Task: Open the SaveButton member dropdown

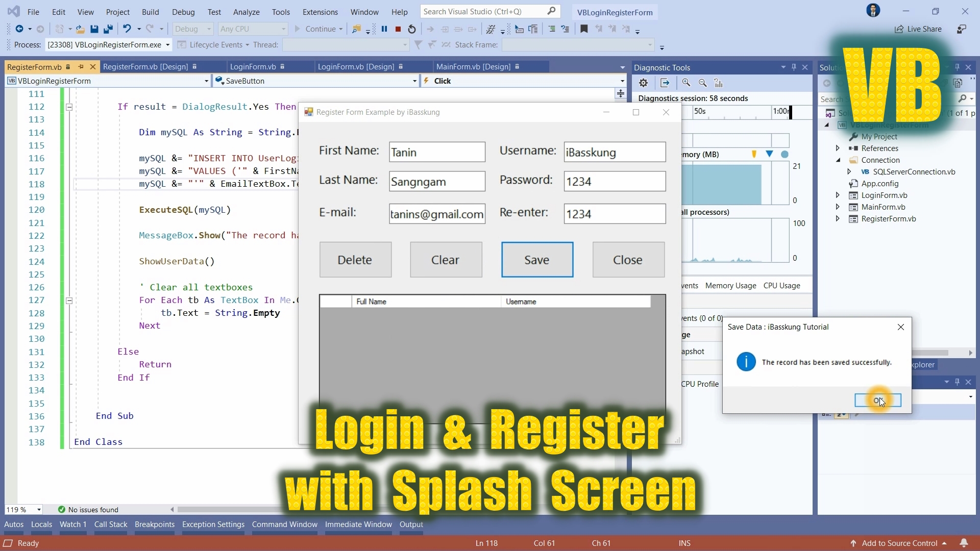Action: coord(414,81)
